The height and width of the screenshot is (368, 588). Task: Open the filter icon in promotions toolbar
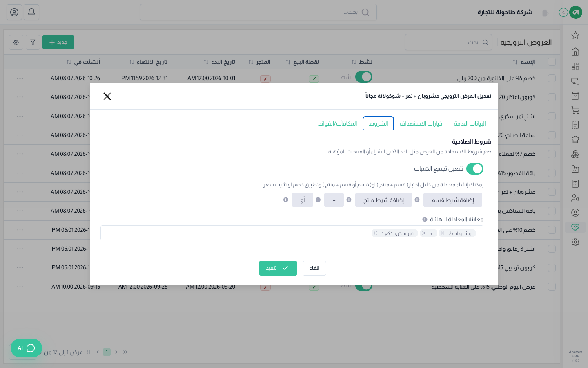(x=33, y=42)
